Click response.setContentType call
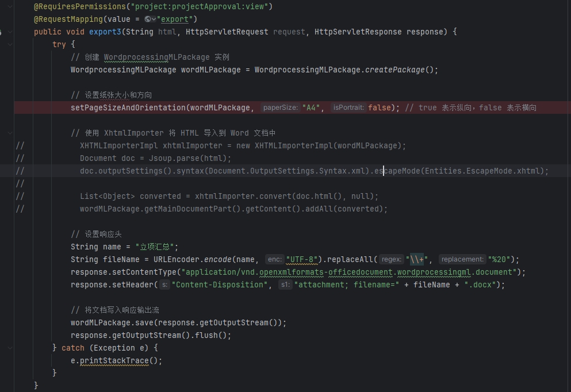Image resolution: width=571 pixels, height=392 pixels. [x=124, y=272]
